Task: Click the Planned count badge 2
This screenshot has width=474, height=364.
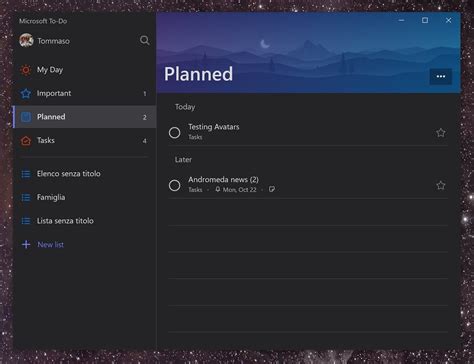Action: point(145,117)
